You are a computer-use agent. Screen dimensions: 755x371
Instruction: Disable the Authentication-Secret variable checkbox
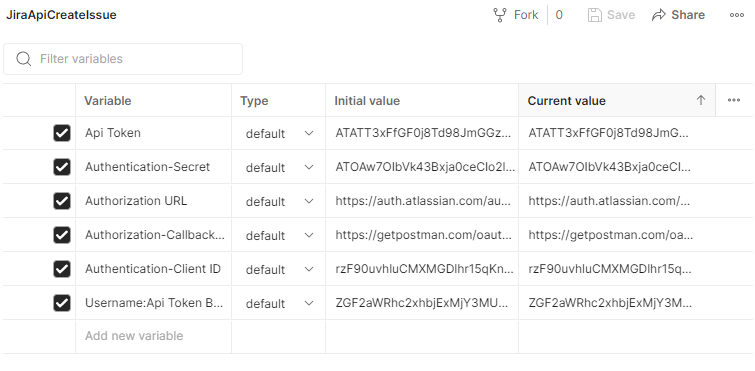(62, 167)
